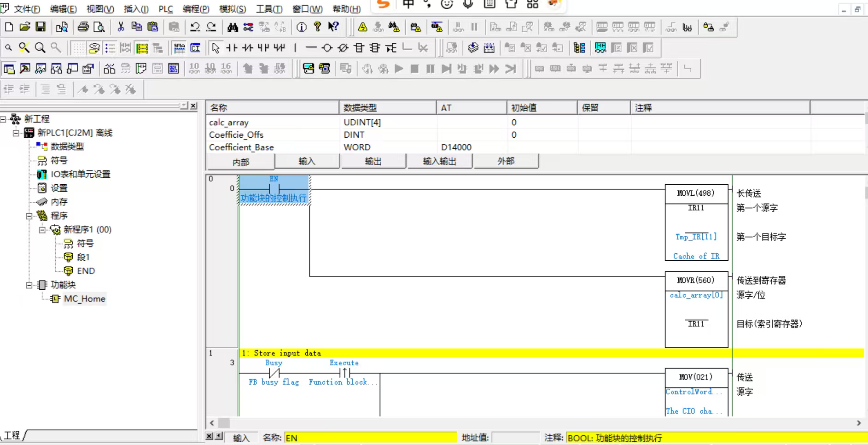Open the PLC menu
This screenshot has width=868, height=445.
click(165, 9)
